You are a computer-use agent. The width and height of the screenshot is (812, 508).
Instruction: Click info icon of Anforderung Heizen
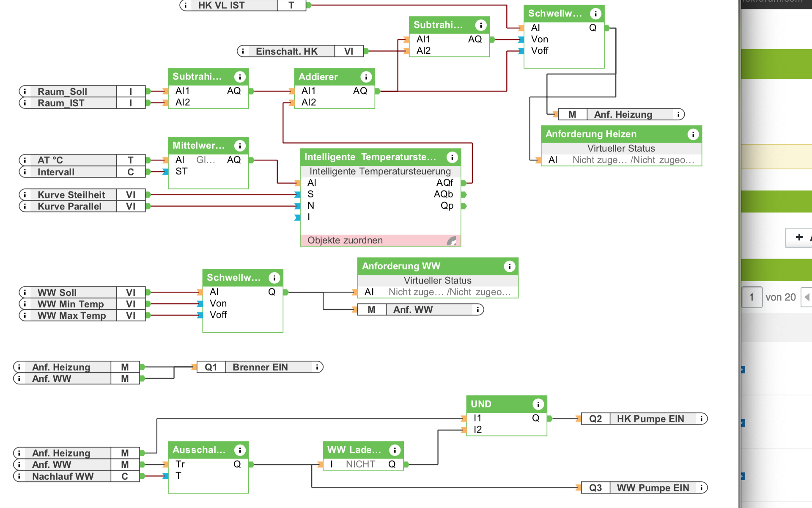pos(693,135)
